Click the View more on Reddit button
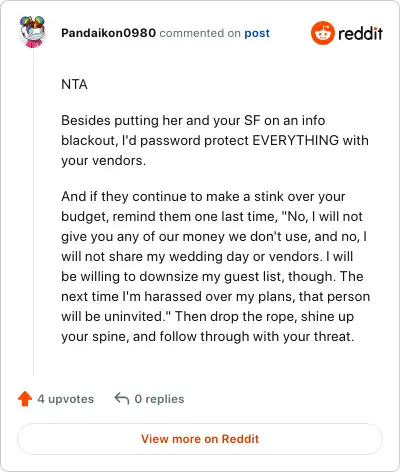 200,439
